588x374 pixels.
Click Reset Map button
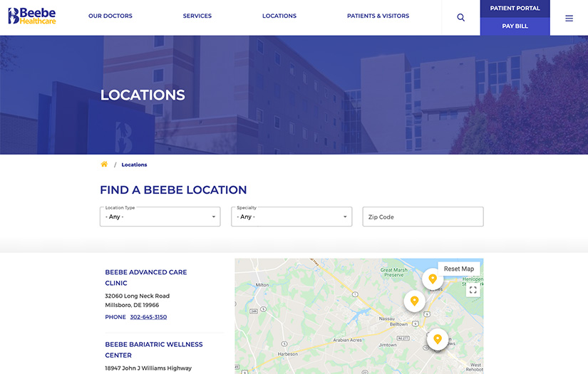[x=459, y=269]
